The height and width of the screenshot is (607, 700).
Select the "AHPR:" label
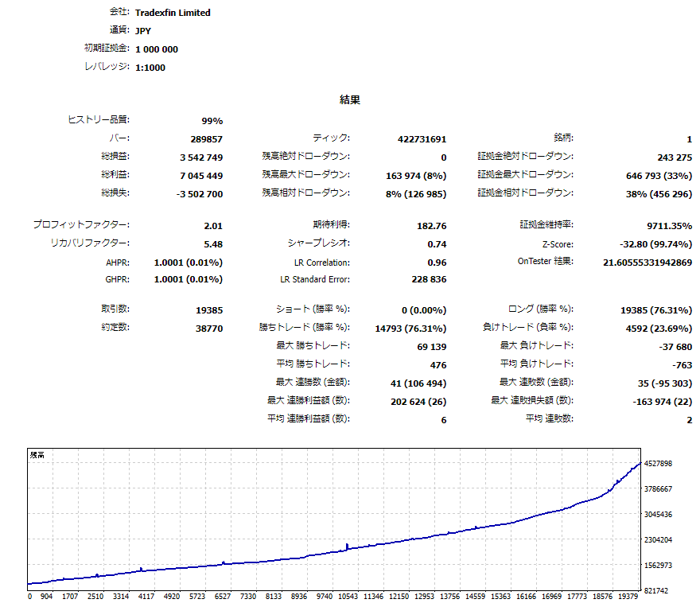click(118, 263)
